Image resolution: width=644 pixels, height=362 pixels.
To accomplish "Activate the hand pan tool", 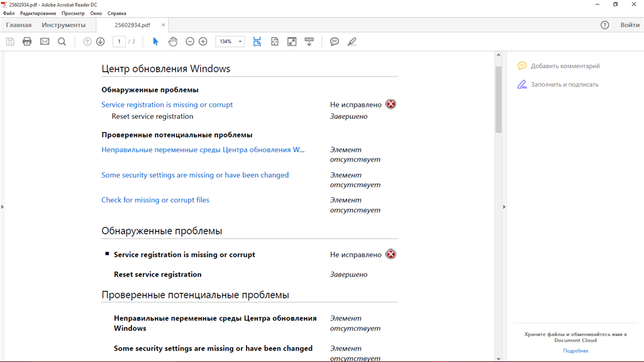I will tap(173, 41).
